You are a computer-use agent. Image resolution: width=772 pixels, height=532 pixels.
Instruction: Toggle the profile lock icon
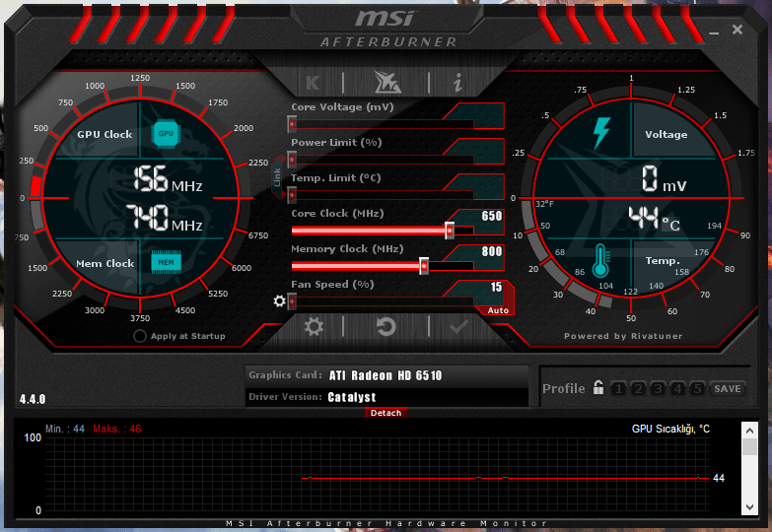tap(597, 387)
